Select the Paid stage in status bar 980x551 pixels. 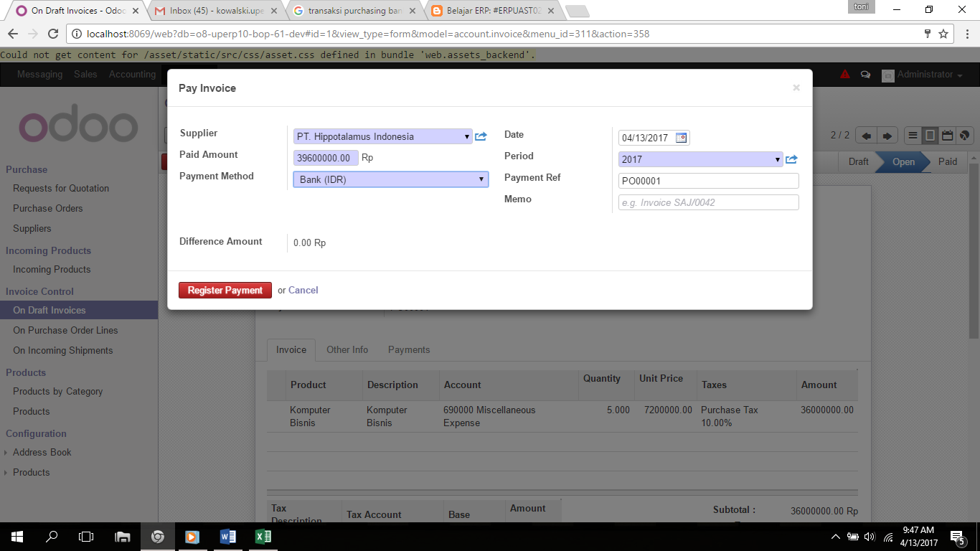(x=947, y=162)
